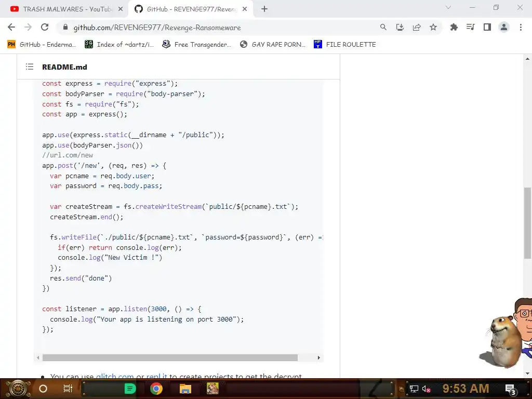Click the //url.com/new comment line
The width and height of the screenshot is (532, 399).
pos(68,155)
